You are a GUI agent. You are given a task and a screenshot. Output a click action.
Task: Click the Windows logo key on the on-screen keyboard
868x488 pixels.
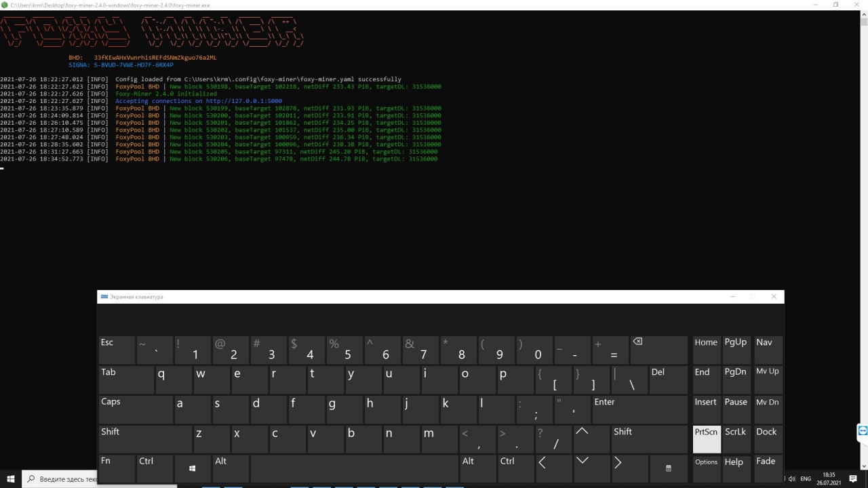[x=193, y=468]
